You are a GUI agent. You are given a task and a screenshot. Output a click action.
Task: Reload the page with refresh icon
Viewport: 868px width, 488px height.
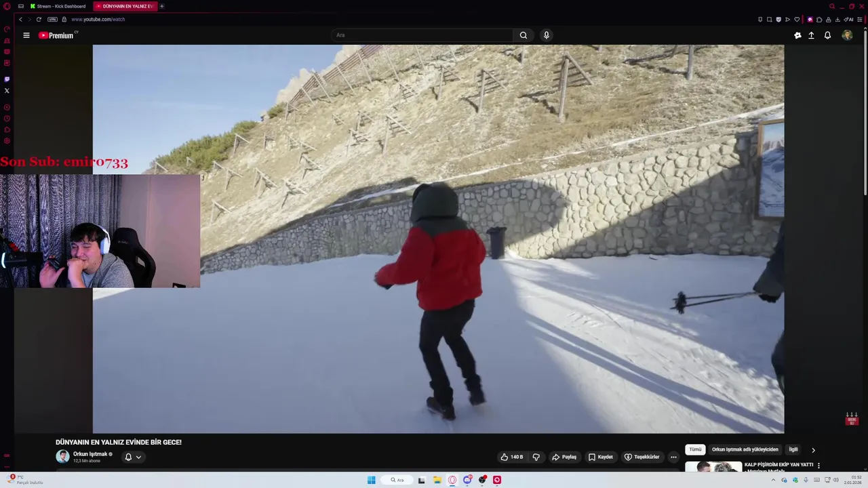[39, 19]
